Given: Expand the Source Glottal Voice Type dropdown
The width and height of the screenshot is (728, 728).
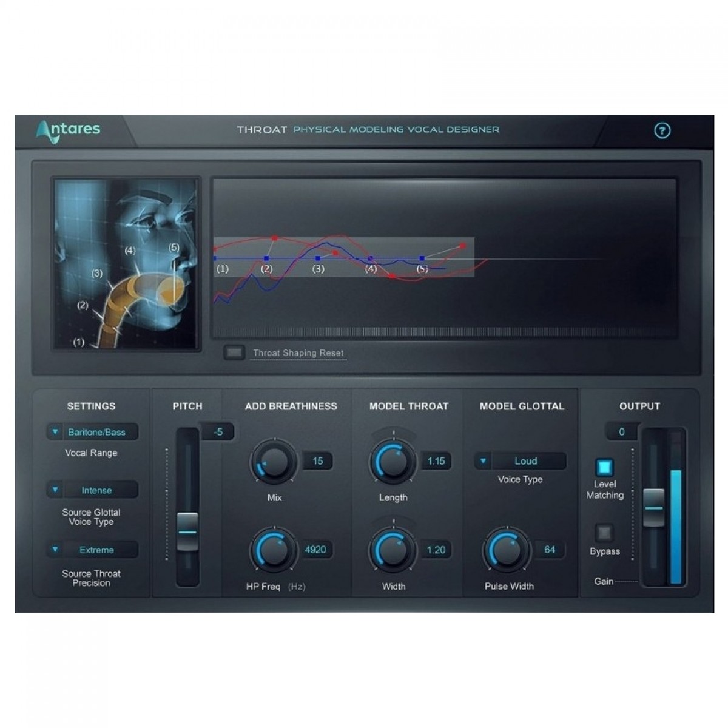Looking at the screenshot, I should coord(92,490).
